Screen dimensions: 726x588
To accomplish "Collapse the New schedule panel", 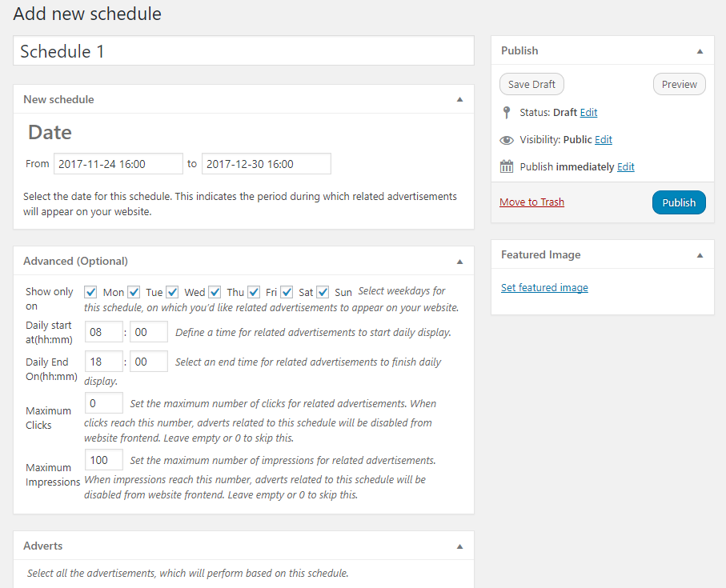I will pos(459,99).
